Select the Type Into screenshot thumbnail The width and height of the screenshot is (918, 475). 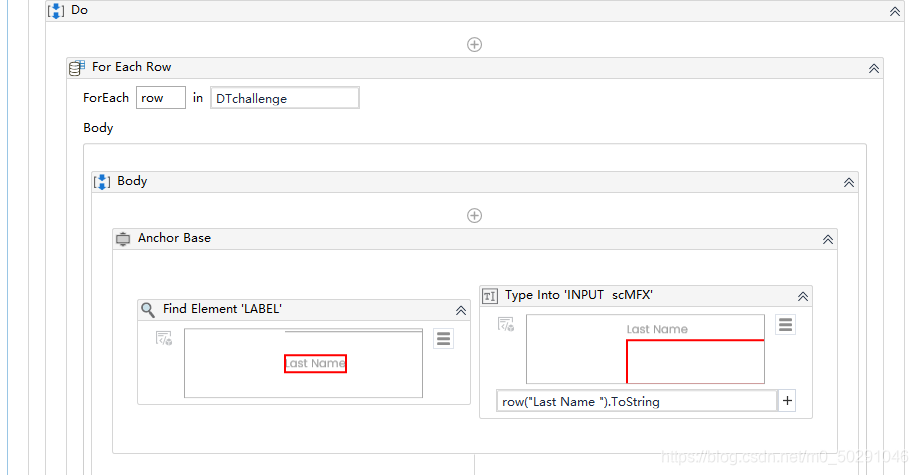point(645,349)
